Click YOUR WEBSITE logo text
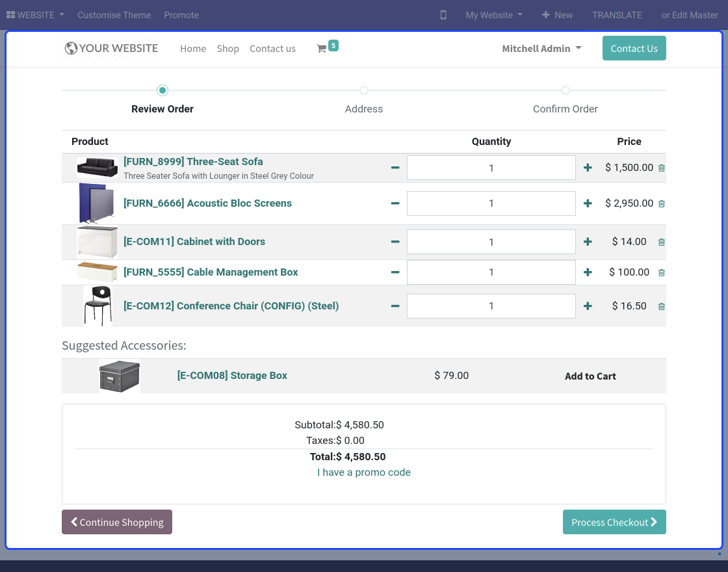The height and width of the screenshot is (572, 728). pyautogui.click(x=118, y=48)
